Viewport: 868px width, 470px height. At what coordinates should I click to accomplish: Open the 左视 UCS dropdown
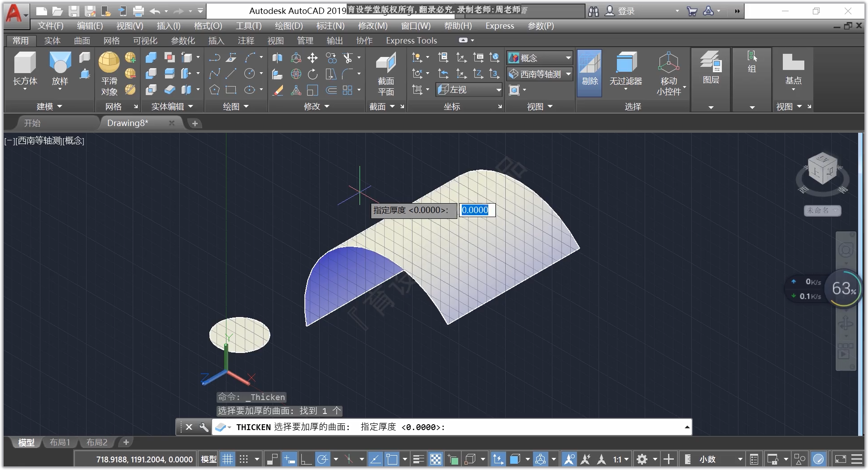(469, 90)
